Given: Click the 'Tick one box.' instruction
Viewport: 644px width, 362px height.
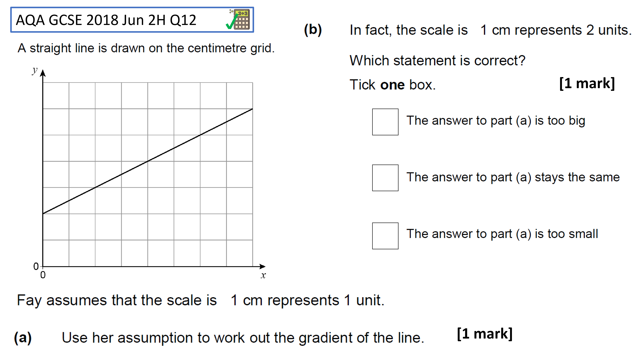Looking at the screenshot, I should point(392,85).
